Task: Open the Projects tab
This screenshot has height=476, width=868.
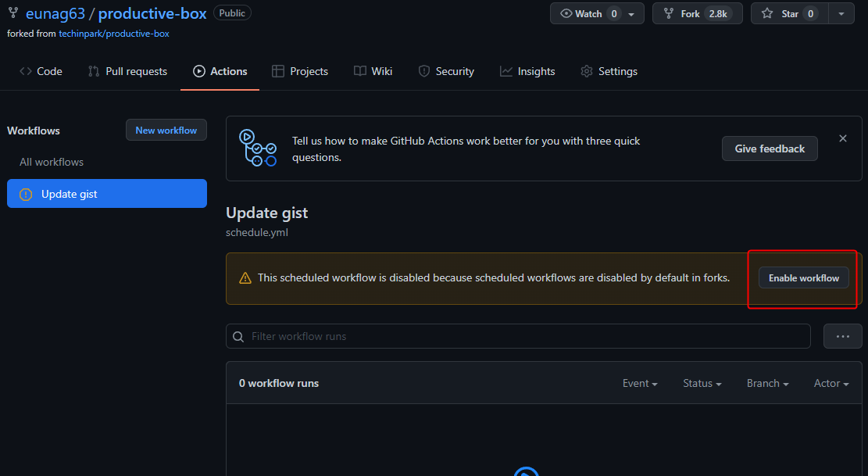Action: 300,71
